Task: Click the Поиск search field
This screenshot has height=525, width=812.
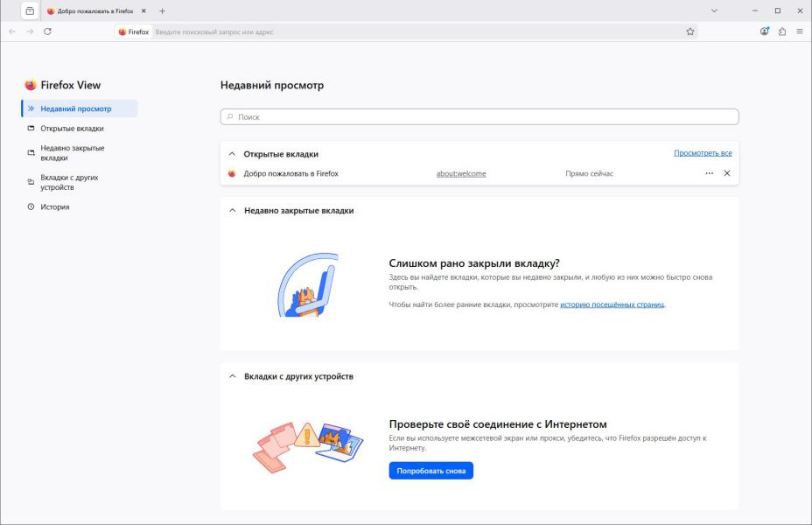Action: (479, 116)
